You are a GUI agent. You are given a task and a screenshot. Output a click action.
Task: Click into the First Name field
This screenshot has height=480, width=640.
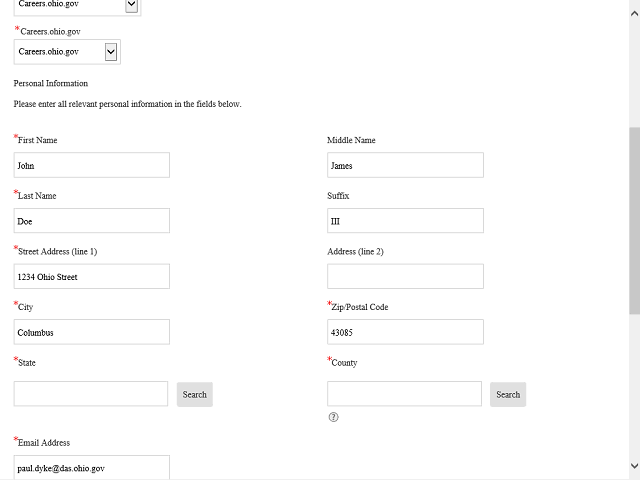click(x=92, y=165)
